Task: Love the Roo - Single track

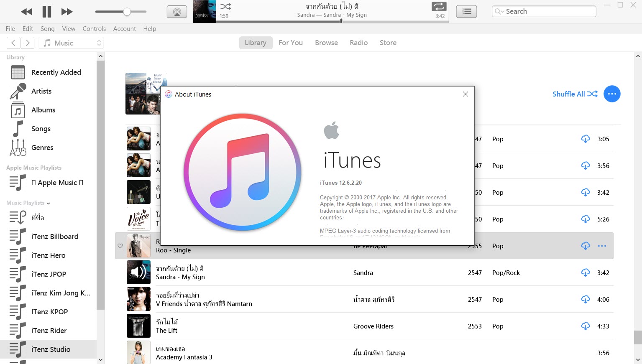Action: (x=120, y=246)
